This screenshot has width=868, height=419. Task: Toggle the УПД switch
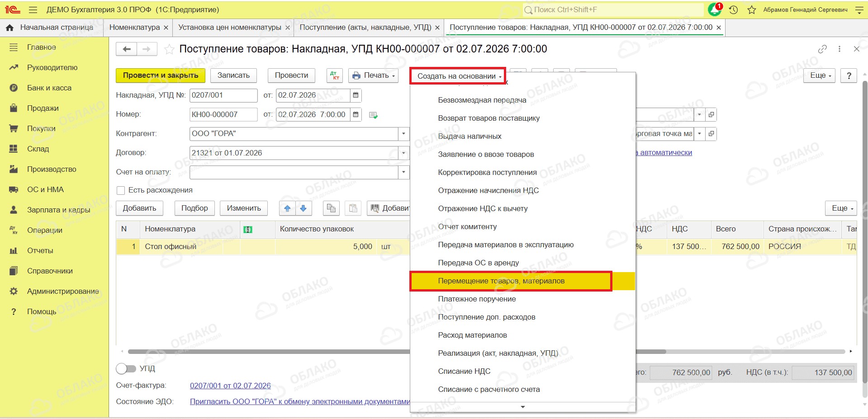[126, 369]
